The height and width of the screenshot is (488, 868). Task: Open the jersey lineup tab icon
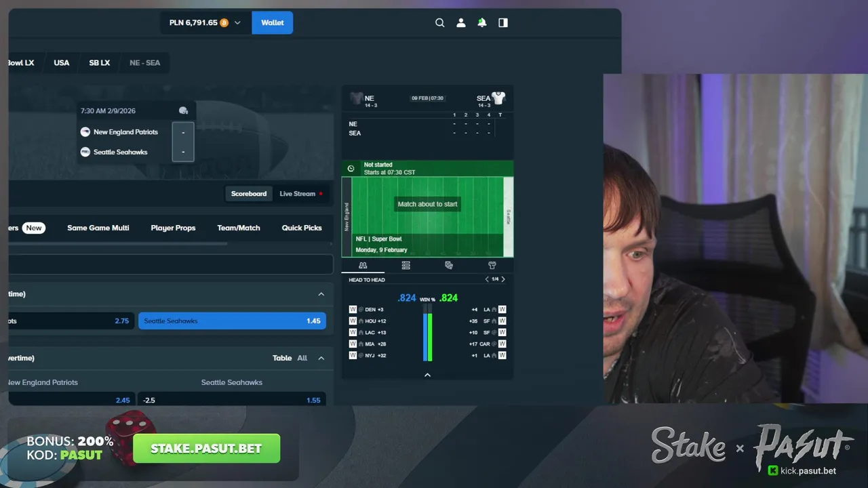click(492, 265)
